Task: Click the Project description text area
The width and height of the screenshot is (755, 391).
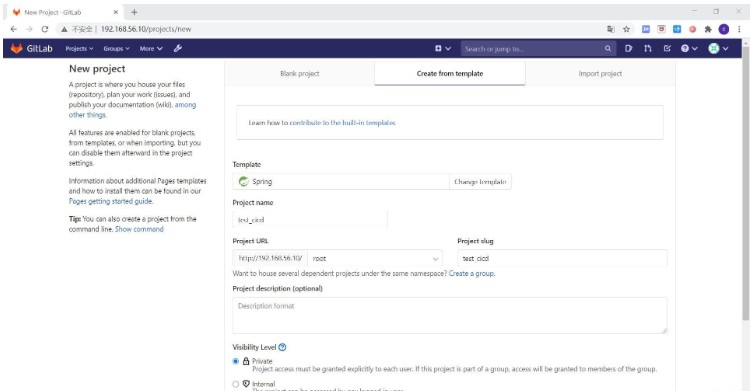Action: click(450, 315)
